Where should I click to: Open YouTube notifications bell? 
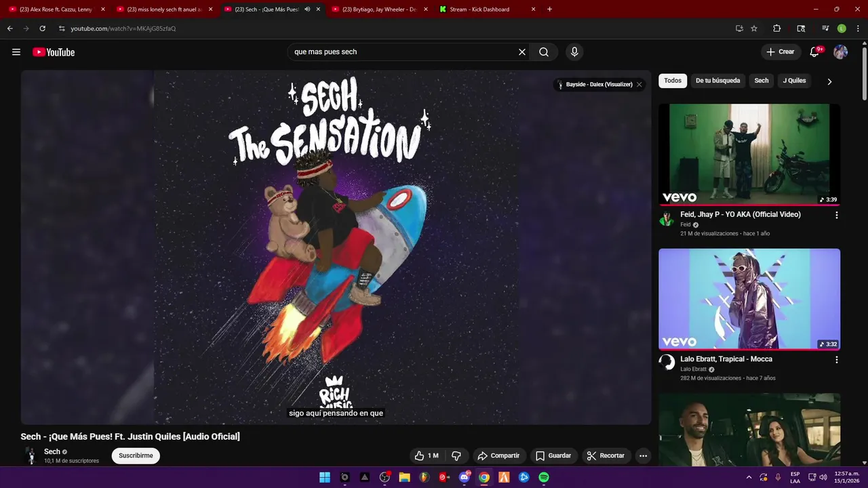[x=815, y=52]
